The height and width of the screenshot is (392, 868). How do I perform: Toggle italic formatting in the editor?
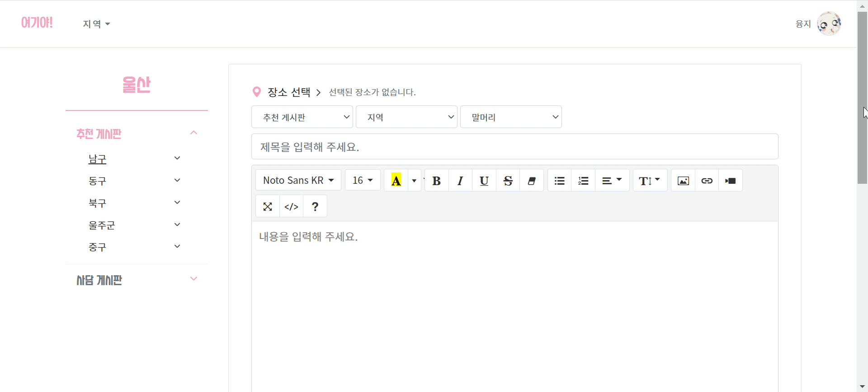pos(460,181)
